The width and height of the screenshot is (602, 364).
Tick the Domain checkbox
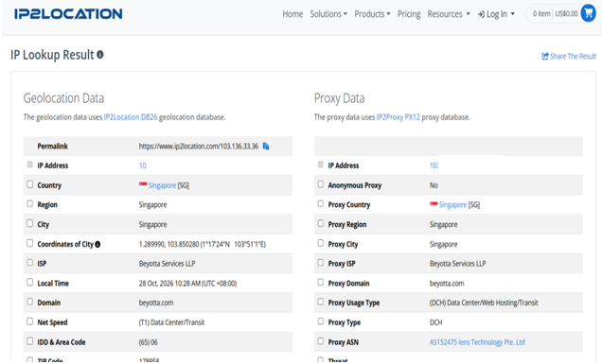pyautogui.click(x=30, y=302)
